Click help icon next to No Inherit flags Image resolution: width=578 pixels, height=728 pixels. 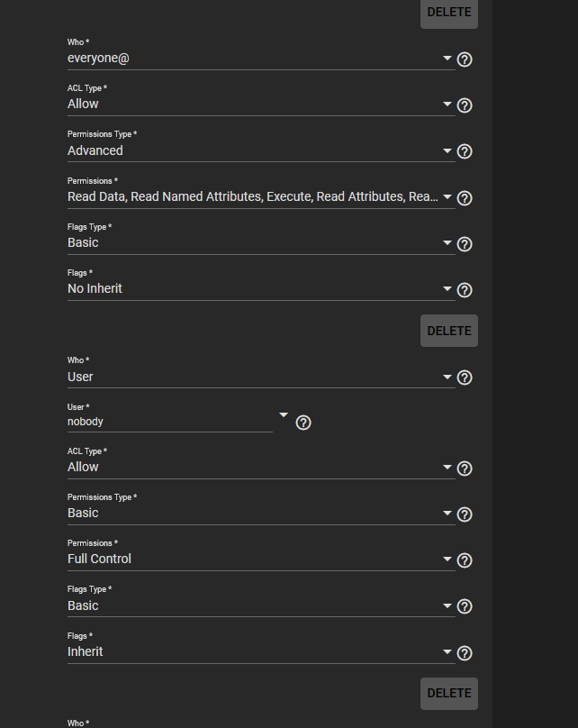pyautogui.click(x=465, y=290)
